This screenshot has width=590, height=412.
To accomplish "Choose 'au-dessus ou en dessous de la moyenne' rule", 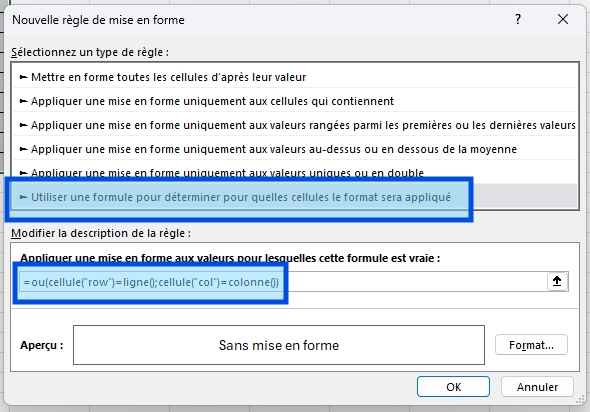I will 295,149.
